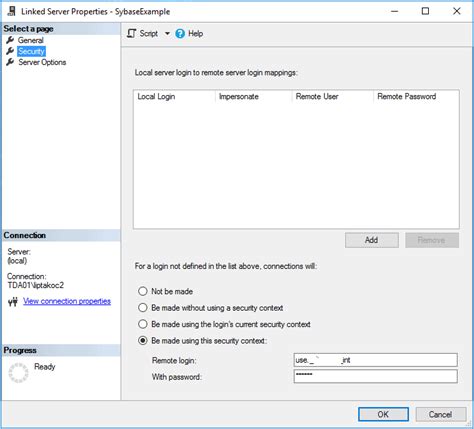Screen dimensions: 474x429
Task: Click the linked server title bar icon
Action: 11,11
